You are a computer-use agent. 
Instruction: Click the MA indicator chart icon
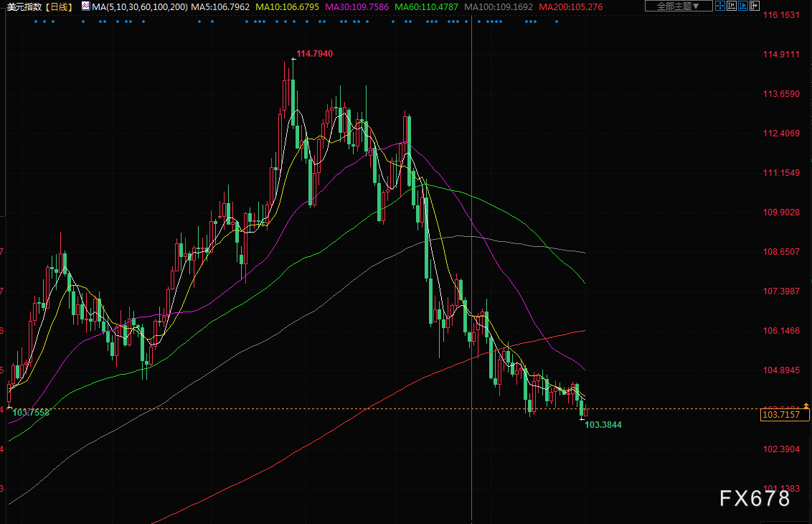[x=85, y=6]
